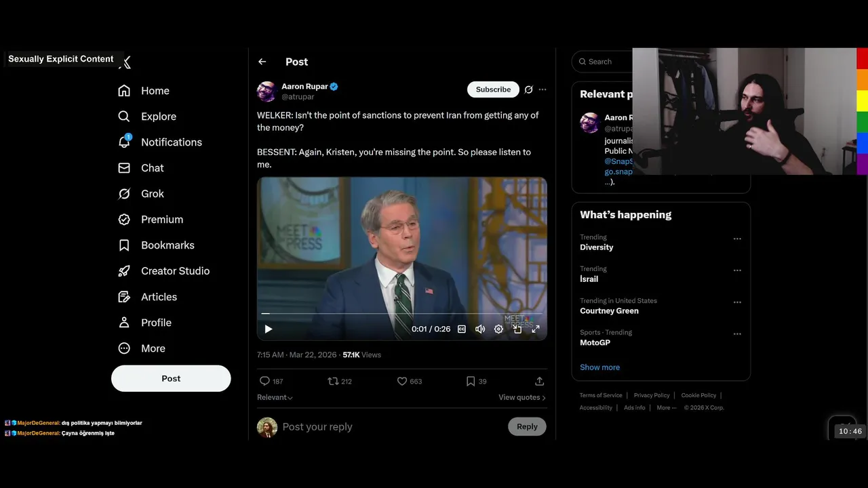Click the X logo at top left

point(126,62)
